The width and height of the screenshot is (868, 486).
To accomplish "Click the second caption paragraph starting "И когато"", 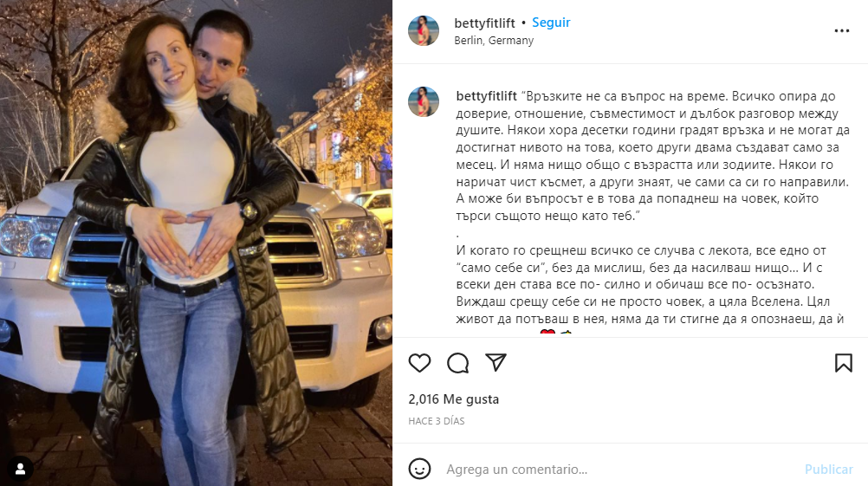I will [x=650, y=284].
